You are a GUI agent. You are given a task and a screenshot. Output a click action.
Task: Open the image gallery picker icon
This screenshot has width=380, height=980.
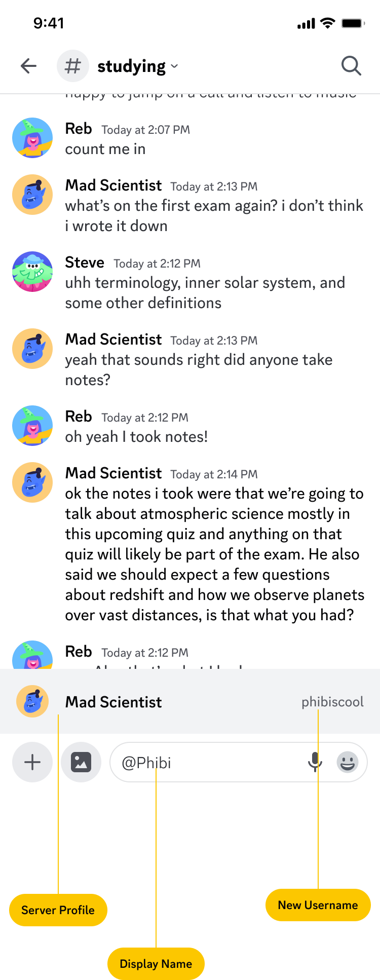coord(81,762)
